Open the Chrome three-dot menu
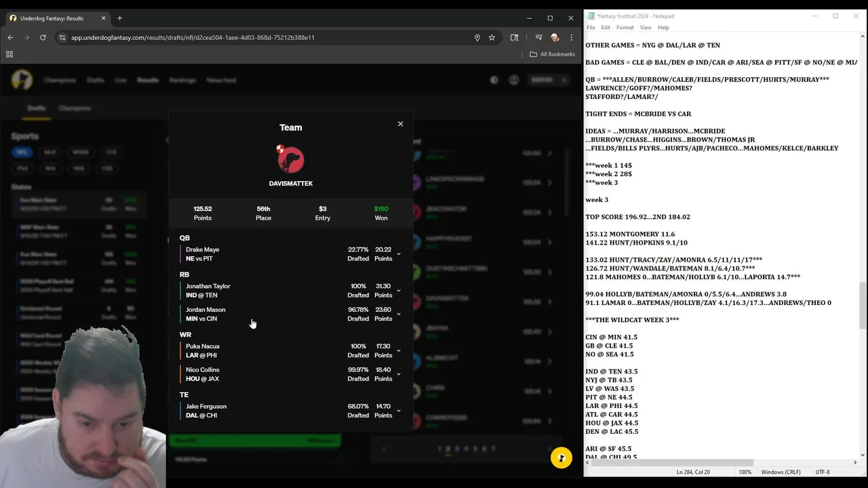The height and width of the screenshot is (488, 868). point(571,37)
